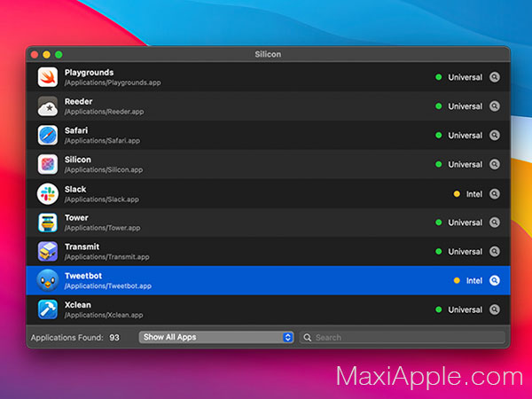Click the green status dot for Transmit
Screen dimensions: 532x399
point(438,252)
